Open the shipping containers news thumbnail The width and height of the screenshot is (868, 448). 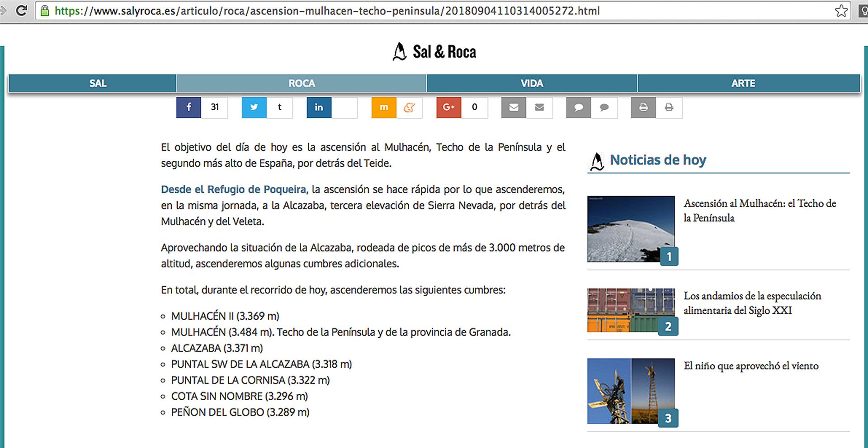coord(631,310)
